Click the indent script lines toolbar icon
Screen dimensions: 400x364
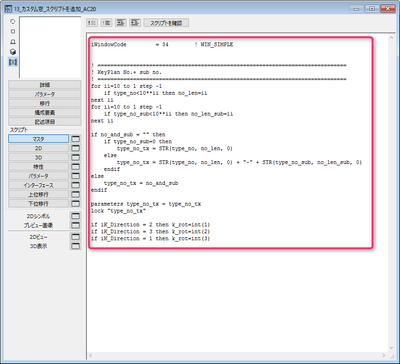click(x=120, y=23)
